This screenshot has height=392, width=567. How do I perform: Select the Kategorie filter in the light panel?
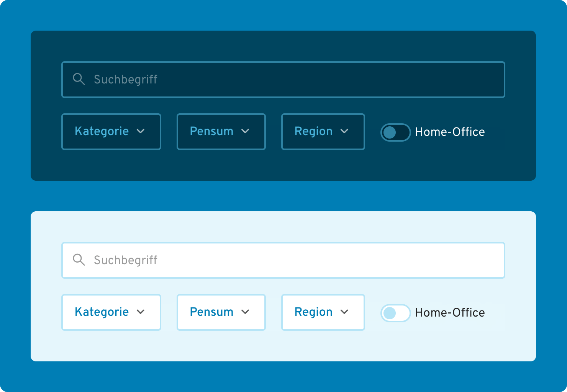[x=111, y=312]
